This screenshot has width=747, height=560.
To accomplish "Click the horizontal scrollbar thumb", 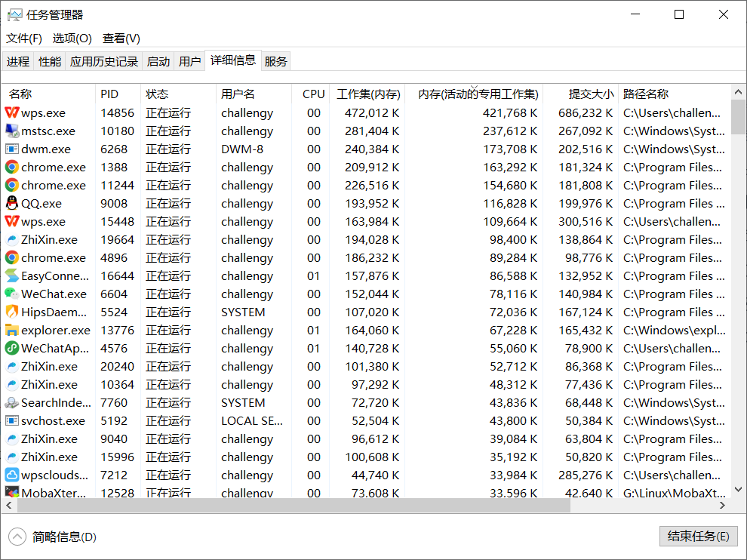I will 294,505.
